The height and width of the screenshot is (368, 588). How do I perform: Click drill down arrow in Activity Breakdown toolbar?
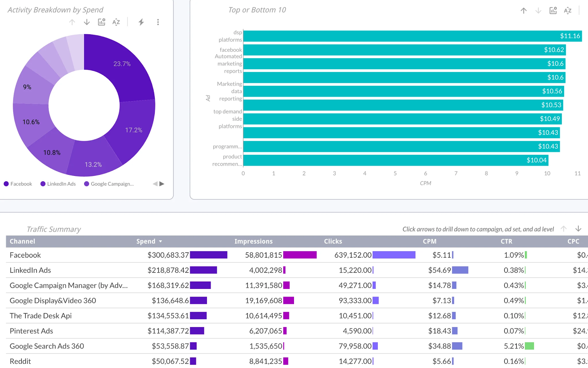pyautogui.click(x=87, y=22)
